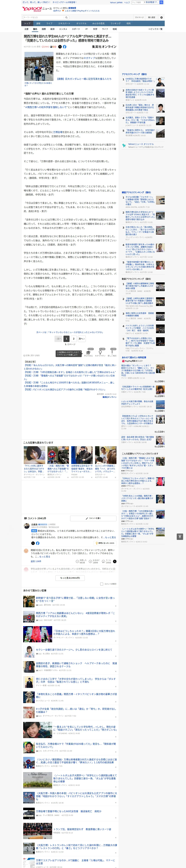Click もっと見る(2941件) comments button
186x868 pixels.
[70, 578]
